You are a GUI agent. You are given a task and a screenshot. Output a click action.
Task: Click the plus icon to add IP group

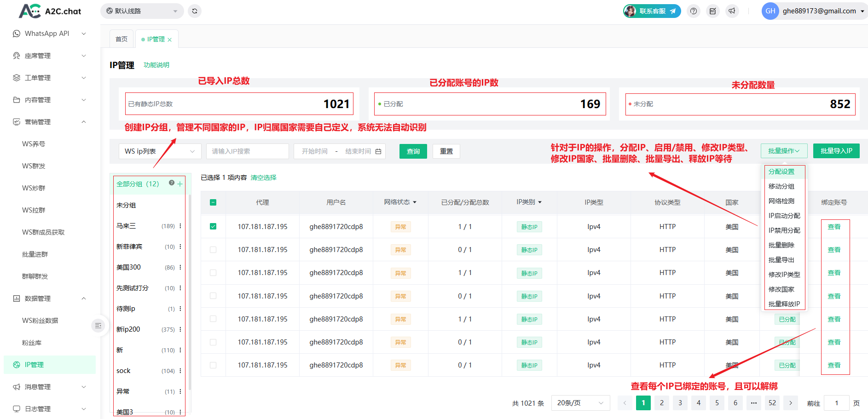pyautogui.click(x=180, y=184)
